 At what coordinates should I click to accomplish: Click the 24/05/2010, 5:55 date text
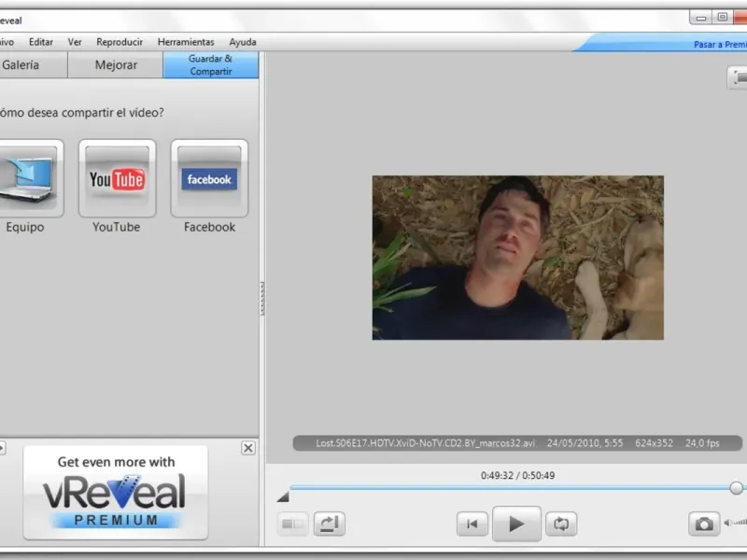coord(585,442)
